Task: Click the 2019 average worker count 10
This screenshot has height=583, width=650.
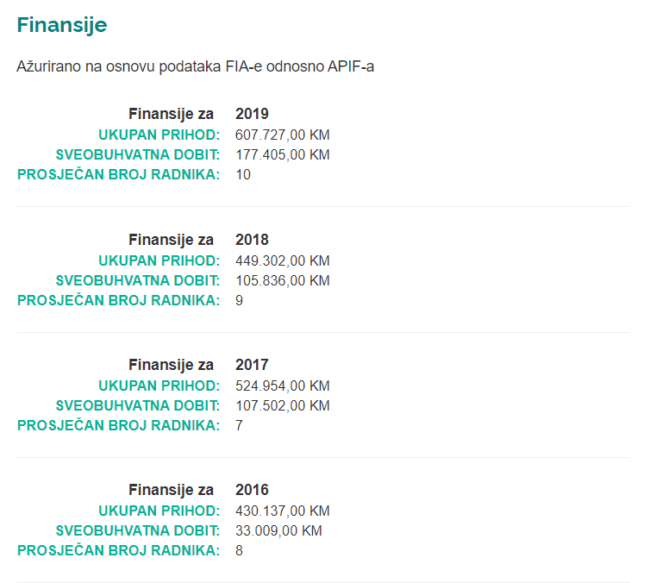Action: click(x=243, y=174)
